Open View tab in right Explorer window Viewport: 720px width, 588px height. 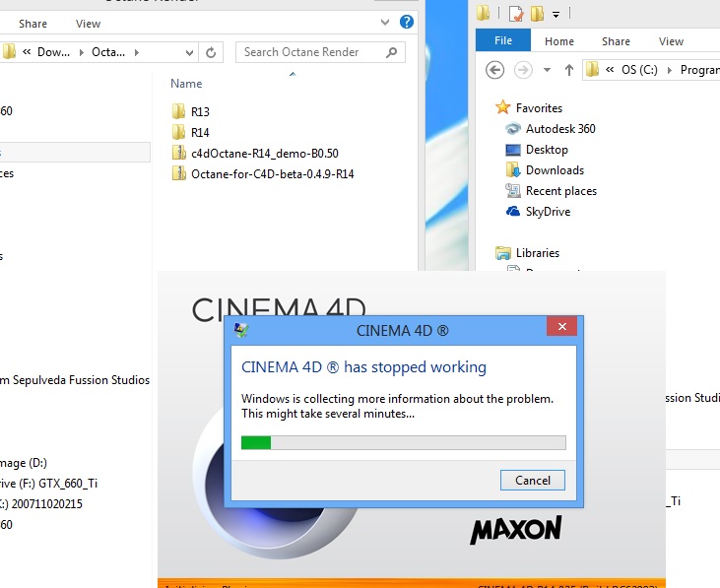tap(671, 41)
